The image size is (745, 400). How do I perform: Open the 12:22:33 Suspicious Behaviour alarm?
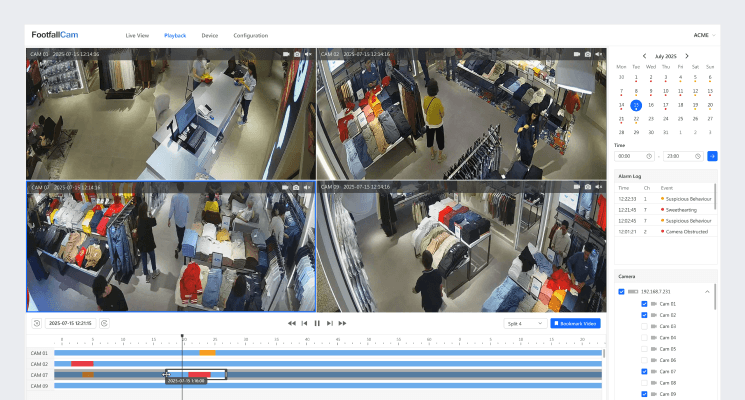click(x=665, y=199)
